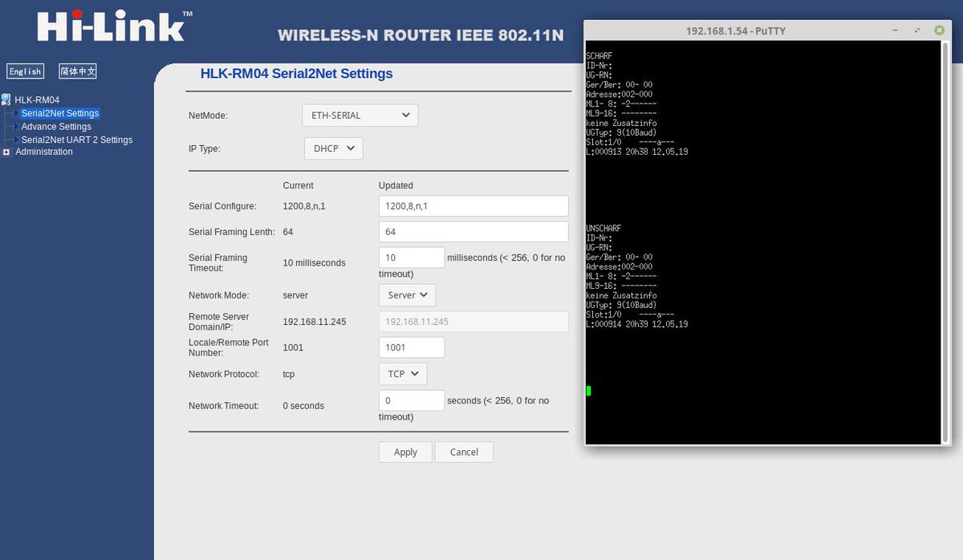Open the Network Protocol TCP dropdown
This screenshot has height=560, width=963.
click(403, 374)
